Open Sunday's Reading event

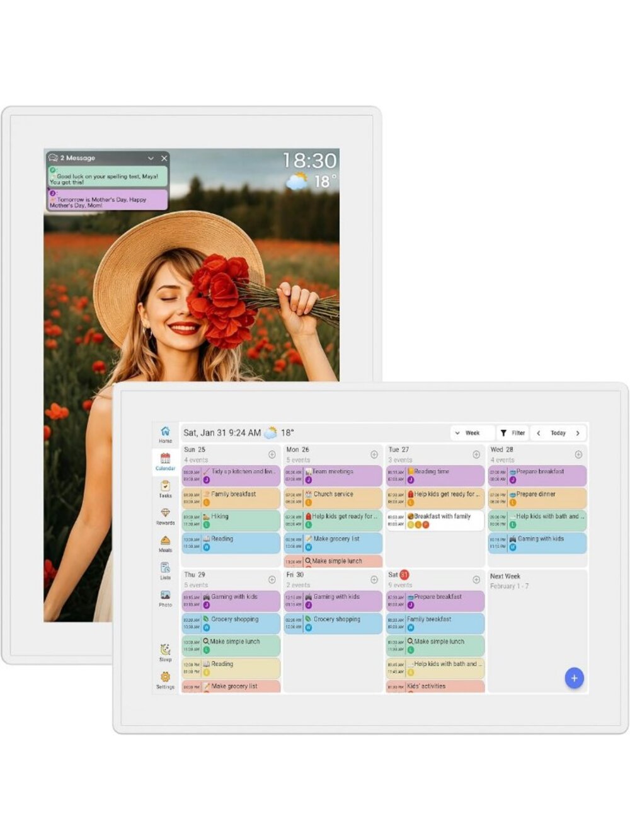click(231, 543)
